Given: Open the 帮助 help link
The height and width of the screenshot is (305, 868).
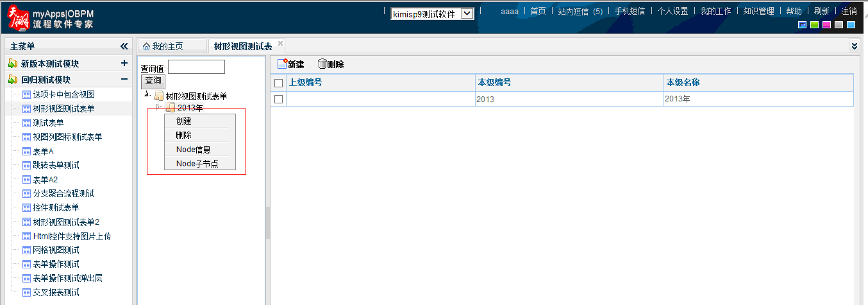Looking at the screenshot, I should click(794, 11).
